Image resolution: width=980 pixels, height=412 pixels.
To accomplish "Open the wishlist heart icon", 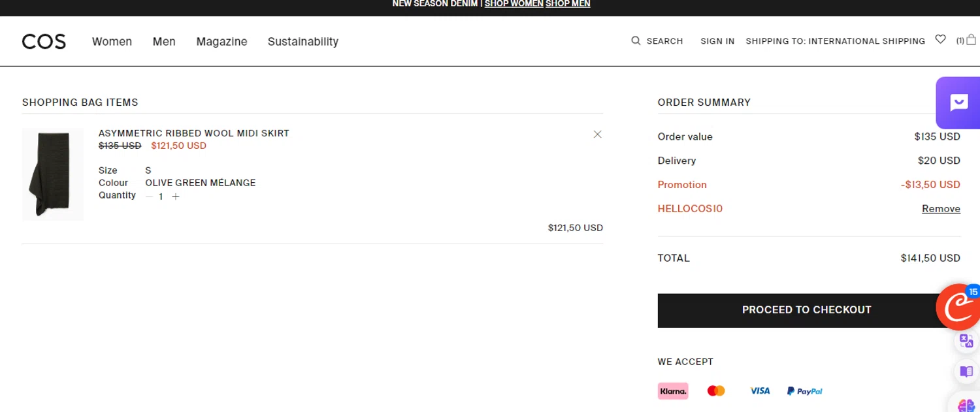I will coord(940,39).
